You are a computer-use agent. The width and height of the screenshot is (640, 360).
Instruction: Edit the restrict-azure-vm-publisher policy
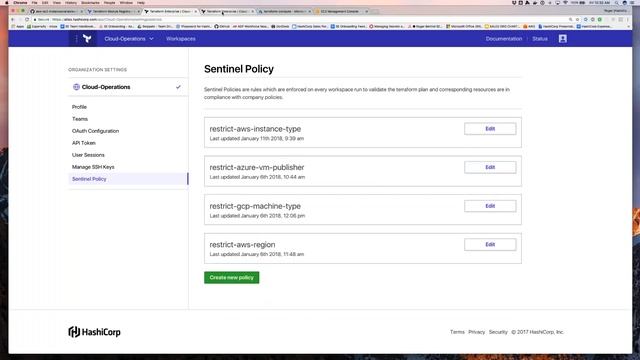pos(490,167)
